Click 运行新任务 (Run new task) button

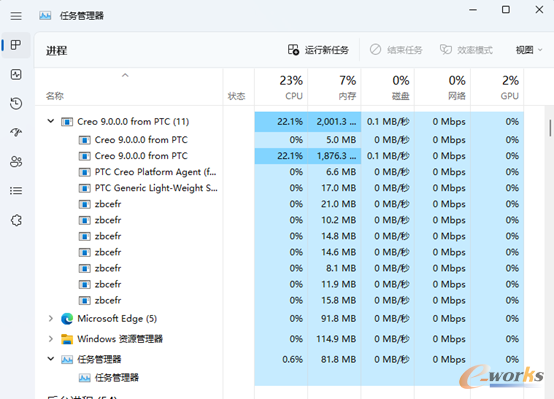pyautogui.click(x=318, y=50)
